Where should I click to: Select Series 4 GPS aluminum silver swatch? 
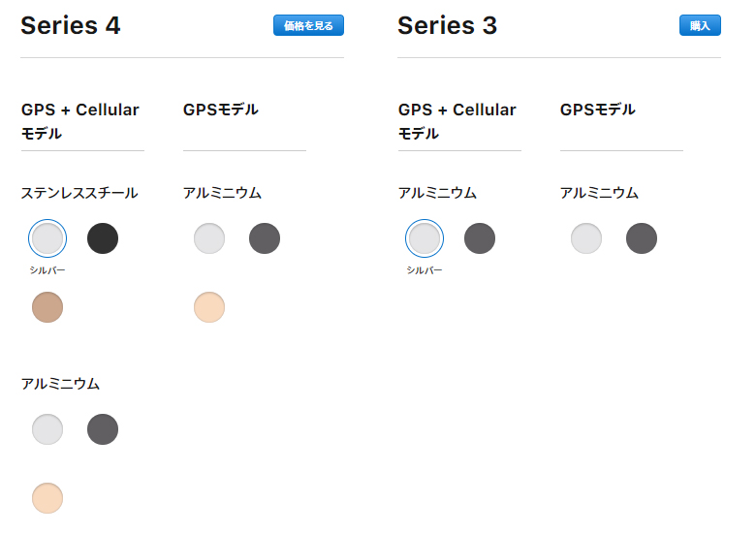point(209,238)
